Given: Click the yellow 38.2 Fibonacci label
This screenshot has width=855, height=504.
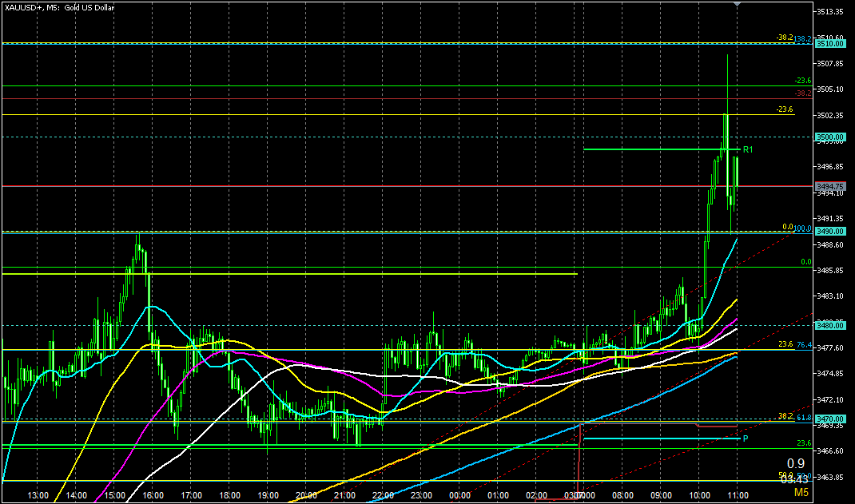Looking at the screenshot, I should click(785, 415).
